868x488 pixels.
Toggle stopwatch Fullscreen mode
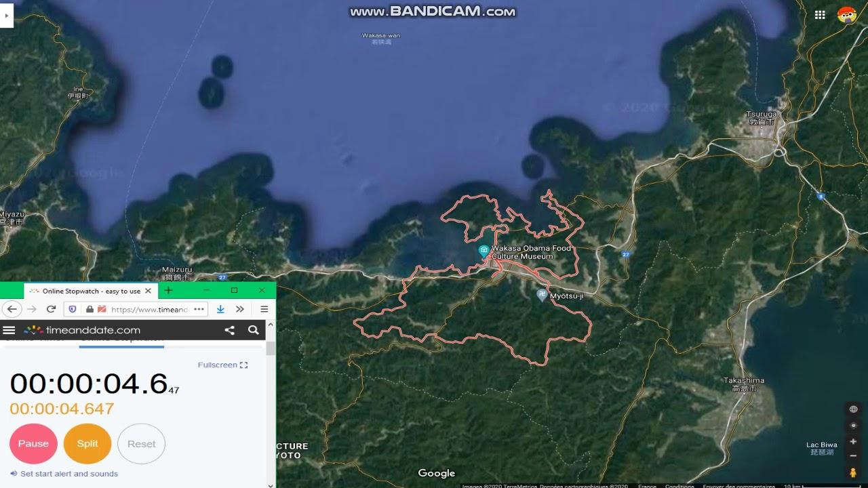point(222,365)
